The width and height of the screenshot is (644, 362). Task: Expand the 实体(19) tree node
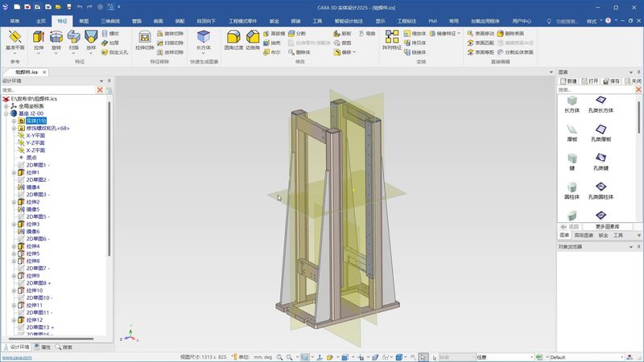coord(14,121)
